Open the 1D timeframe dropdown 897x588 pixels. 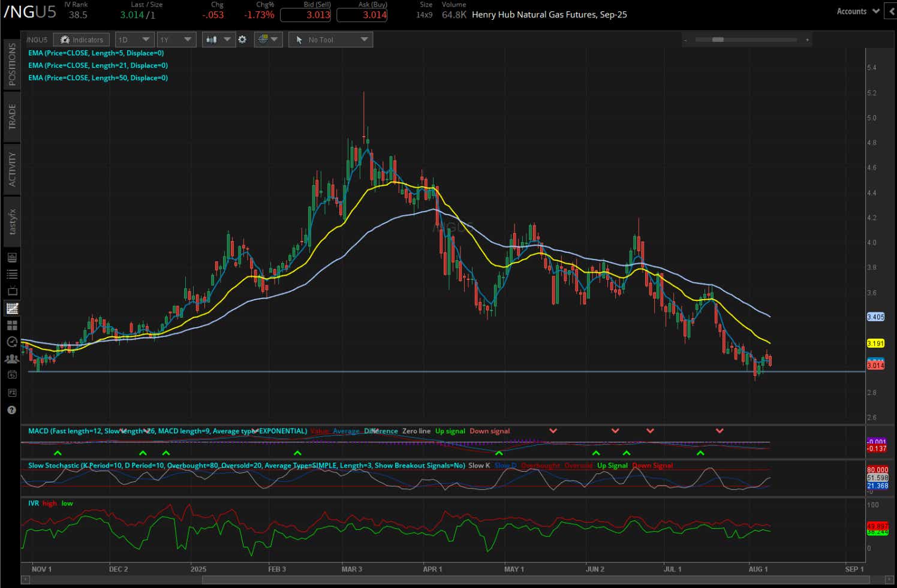point(134,39)
